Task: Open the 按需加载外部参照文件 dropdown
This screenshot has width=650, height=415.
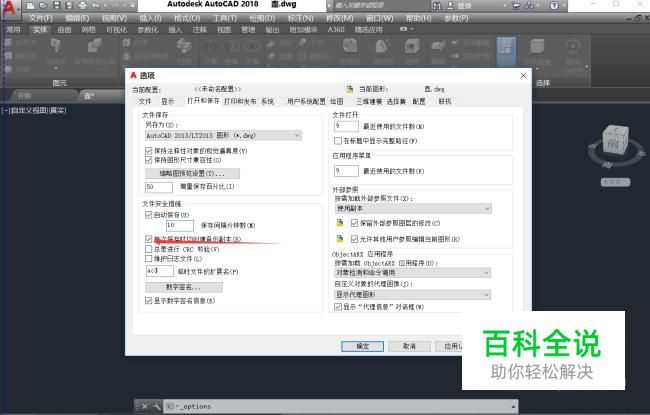Action: click(413, 209)
